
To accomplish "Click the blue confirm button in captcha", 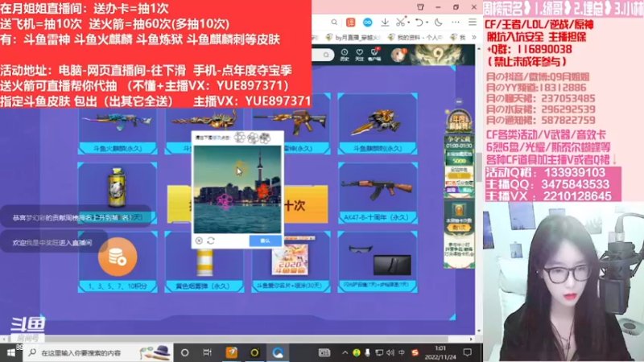I will click(266, 241).
